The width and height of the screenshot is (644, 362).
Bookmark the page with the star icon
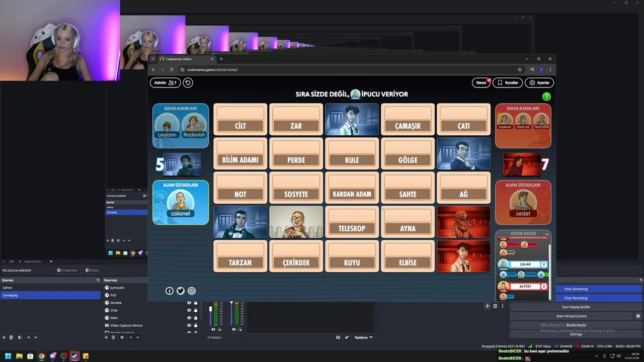(x=520, y=69)
